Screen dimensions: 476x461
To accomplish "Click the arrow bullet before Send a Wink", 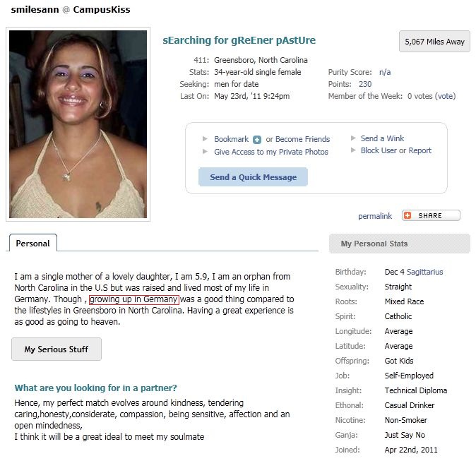I will [x=353, y=138].
